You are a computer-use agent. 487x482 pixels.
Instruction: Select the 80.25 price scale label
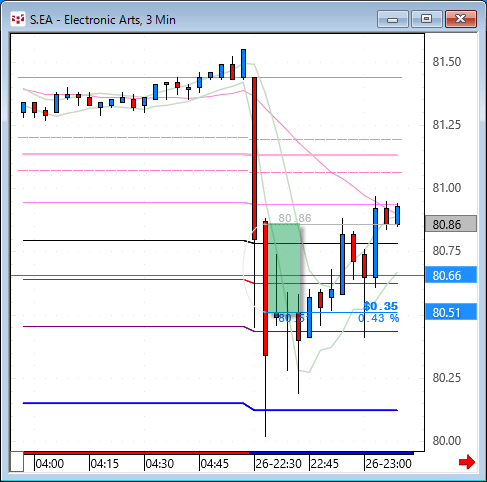(x=447, y=378)
